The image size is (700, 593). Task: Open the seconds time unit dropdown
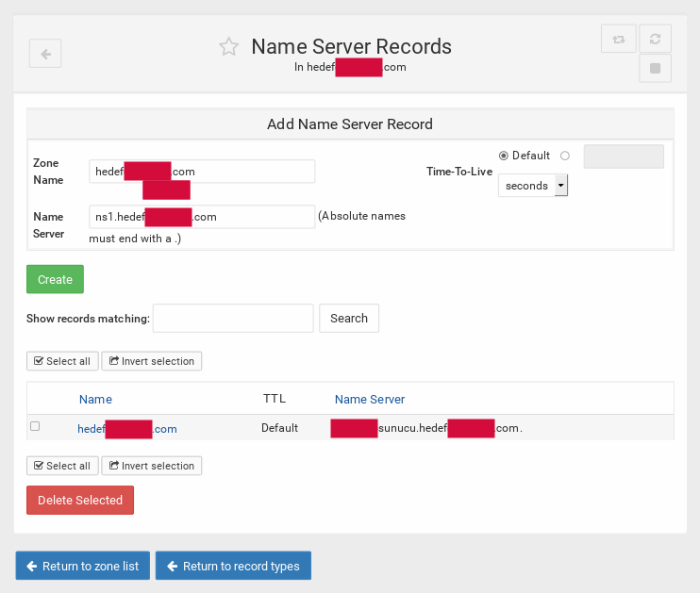click(533, 186)
